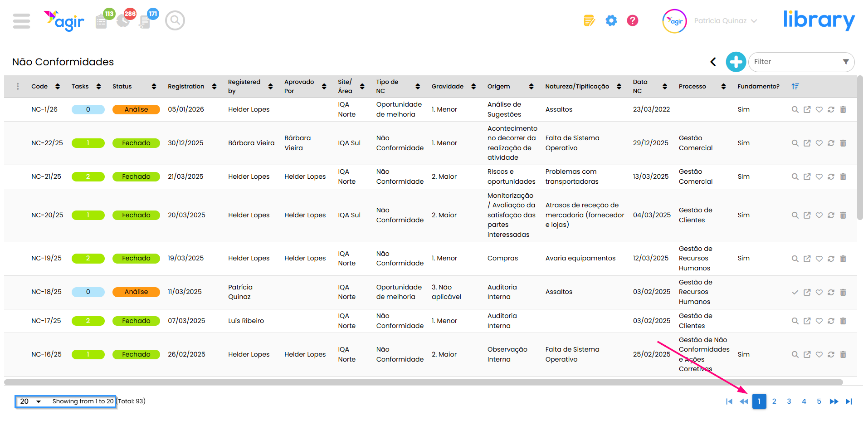Go to next page with double arrow
This screenshot has height=426, width=868.
pos(834,402)
